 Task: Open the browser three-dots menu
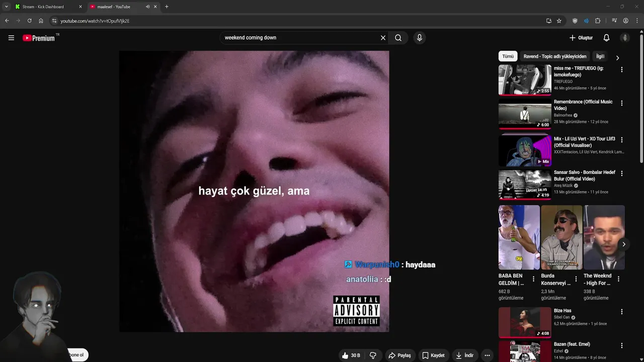[x=637, y=21]
